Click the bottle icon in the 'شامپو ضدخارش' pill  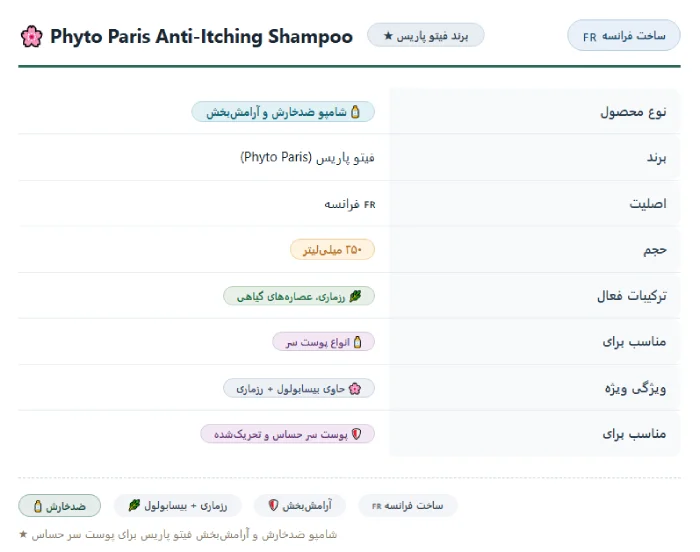click(x=355, y=112)
